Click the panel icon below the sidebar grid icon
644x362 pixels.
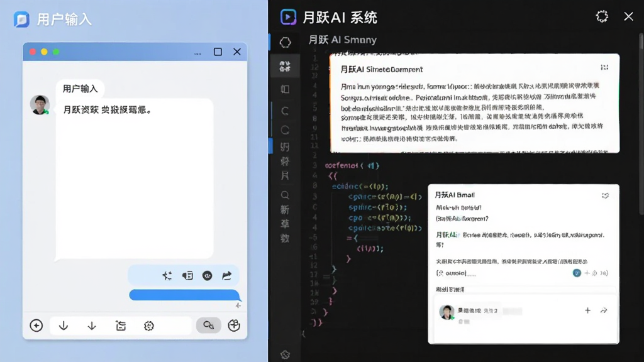[x=285, y=89]
